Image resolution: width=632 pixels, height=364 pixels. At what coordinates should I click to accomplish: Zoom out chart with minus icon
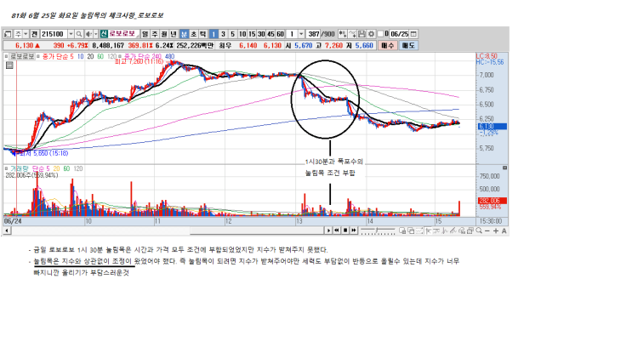coord(487,230)
